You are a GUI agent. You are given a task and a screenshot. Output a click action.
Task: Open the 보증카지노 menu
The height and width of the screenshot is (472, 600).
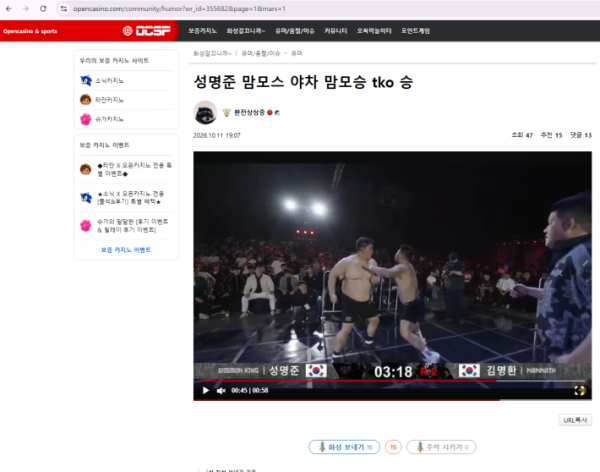click(202, 31)
